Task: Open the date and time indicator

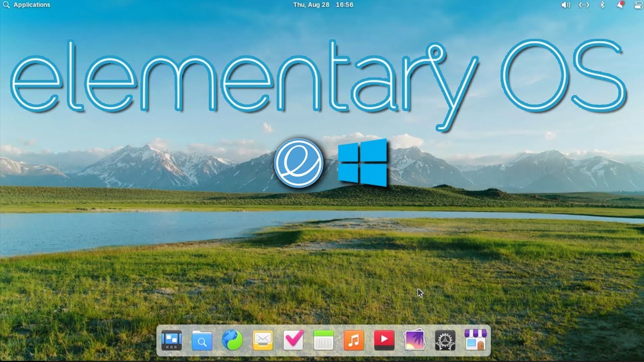Action: tap(323, 5)
